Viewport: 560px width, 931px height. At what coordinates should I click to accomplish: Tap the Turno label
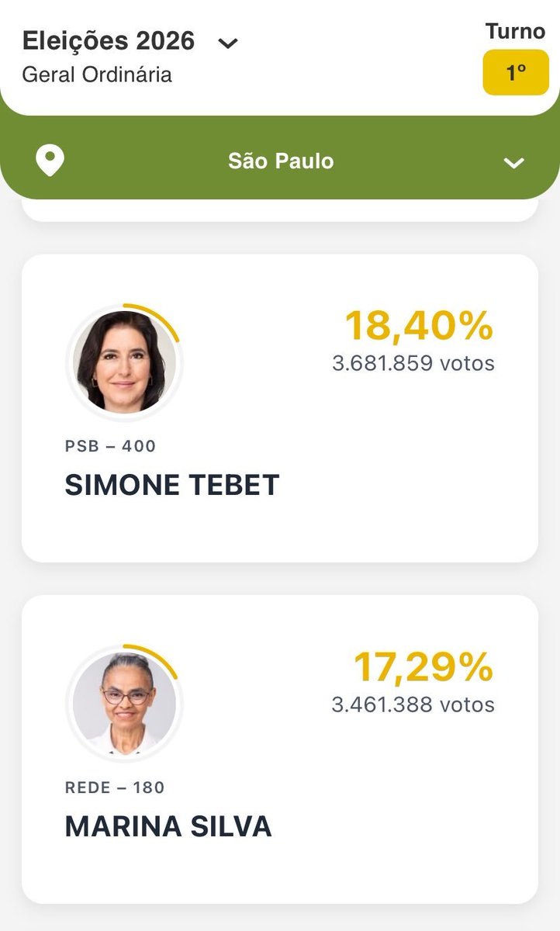pos(516,32)
